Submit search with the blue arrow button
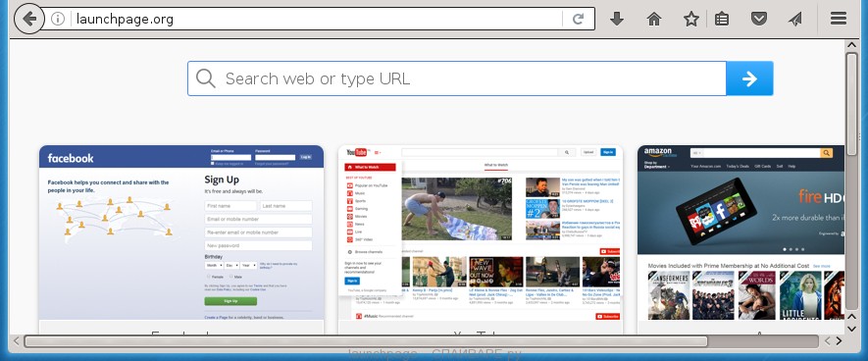Image resolution: width=868 pixels, height=361 pixels. (749, 78)
